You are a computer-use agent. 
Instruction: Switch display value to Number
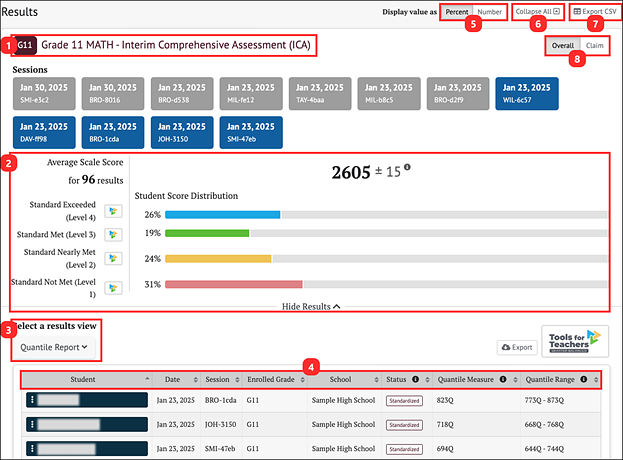(488, 11)
